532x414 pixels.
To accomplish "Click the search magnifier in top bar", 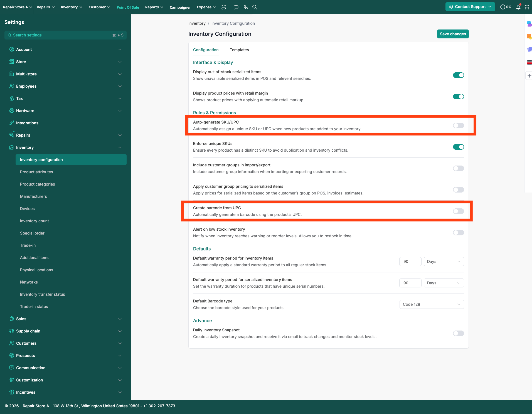I will pyautogui.click(x=255, y=7).
